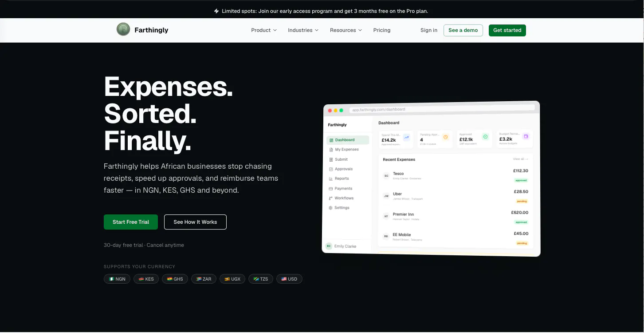Click the Kenyan flag on the KES chip
Viewport: 644px width, 333px height.
141,279
